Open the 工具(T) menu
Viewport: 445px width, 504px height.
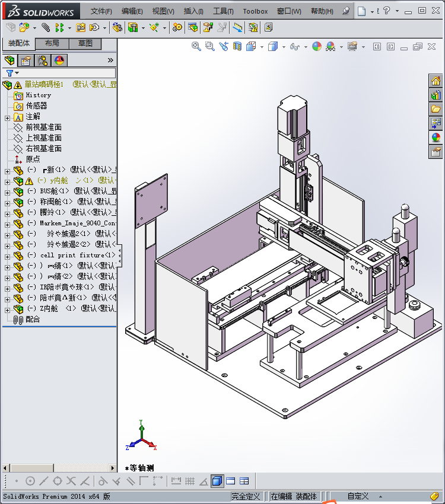coord(224,11)
